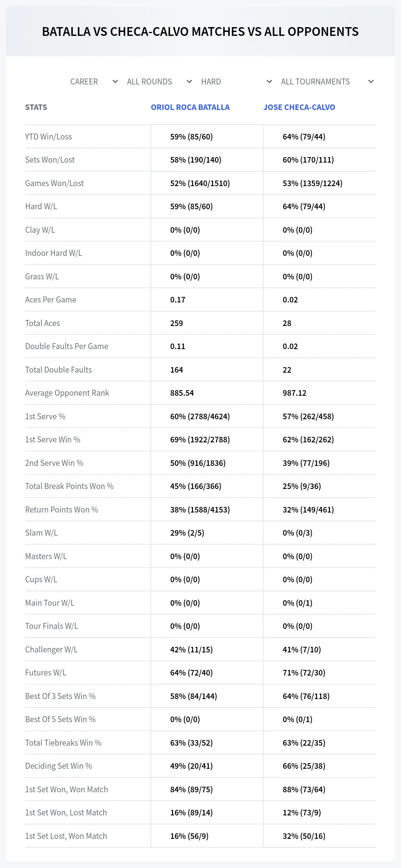Open the HARD surface dropdown
The height and width of the screenshot is (868, 401).
click(x=236, y=82)
